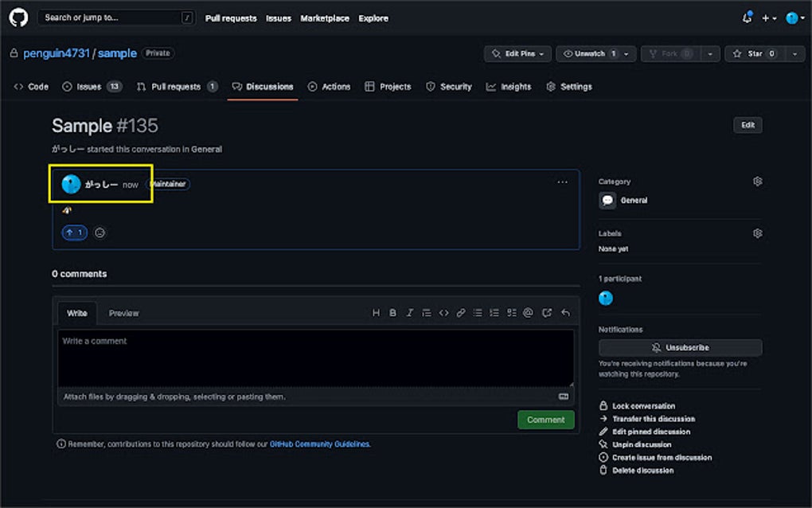The image size is (812, 508).
Task: Toggle the upvote on the discussion post
Action: pyautogui.click(x=74, y=232)
